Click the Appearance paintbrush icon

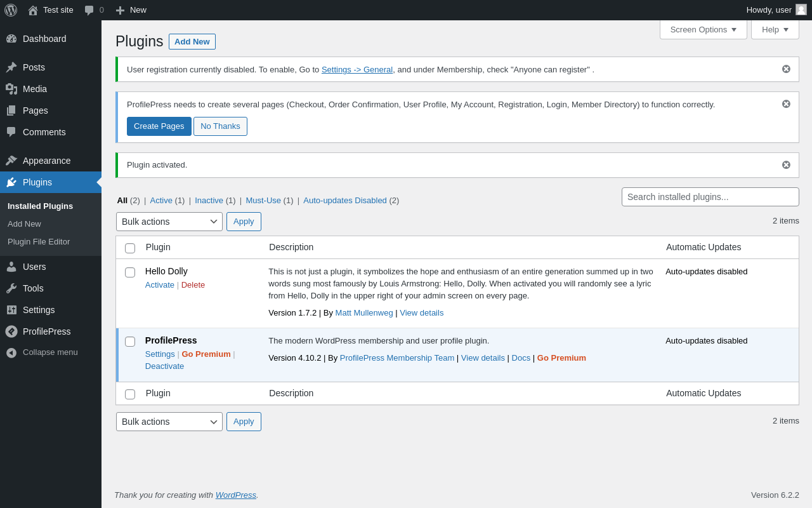pyautogui.click(x=11, y=161)
